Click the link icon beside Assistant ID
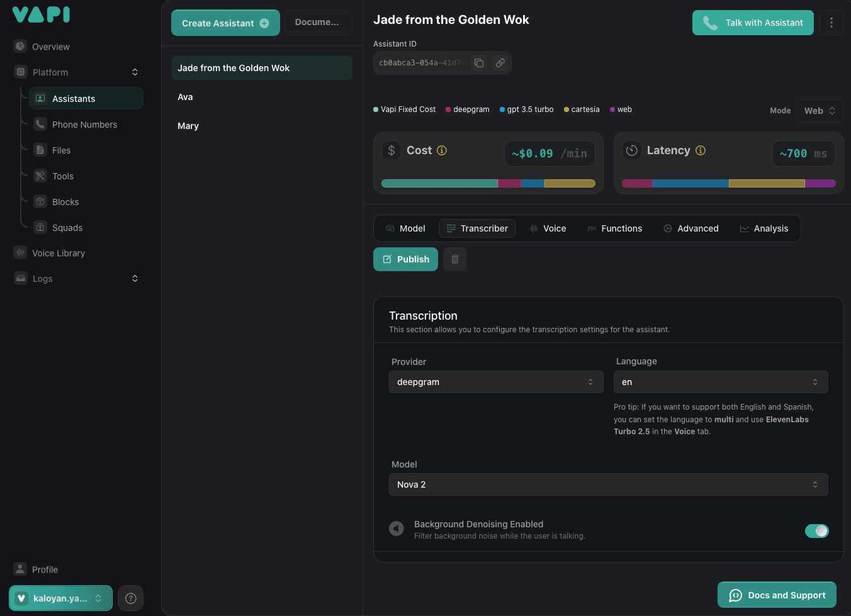The height and width of the screenshot is (616, 851). coord(500,63)
